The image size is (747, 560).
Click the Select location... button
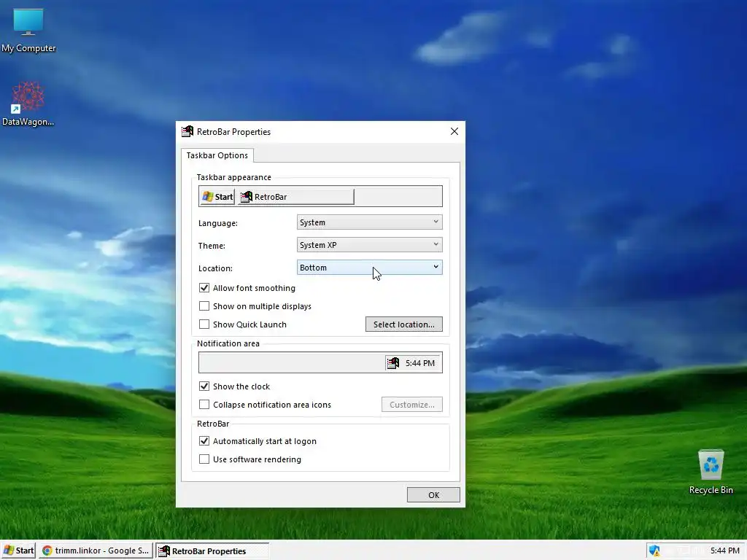tap(404, 324)
